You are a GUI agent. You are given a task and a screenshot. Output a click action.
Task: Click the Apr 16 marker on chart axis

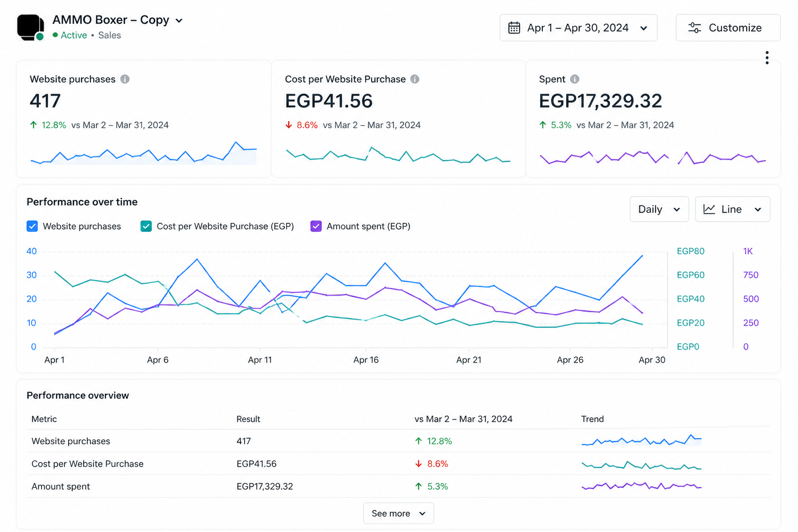[366, 360]
